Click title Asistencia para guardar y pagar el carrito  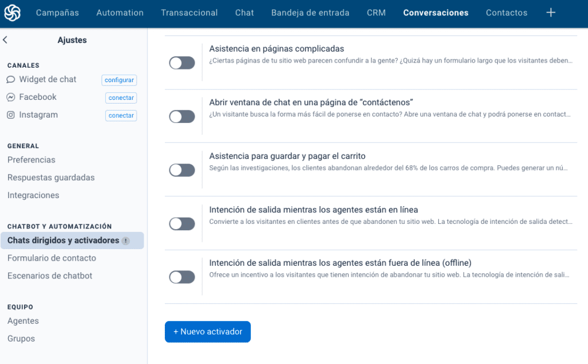tap(287, 156)
